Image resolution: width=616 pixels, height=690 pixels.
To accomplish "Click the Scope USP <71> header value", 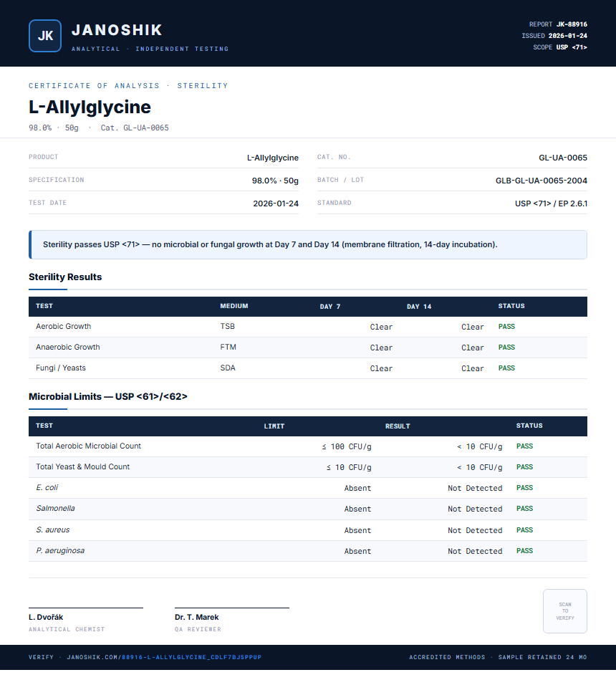I will tap(572, 47).
